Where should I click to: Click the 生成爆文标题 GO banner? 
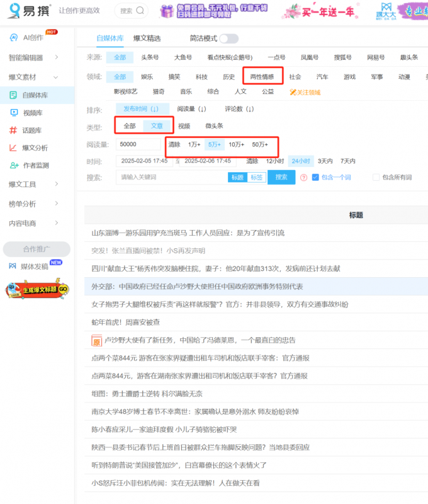pyautogui.click(x=37, y=289)
